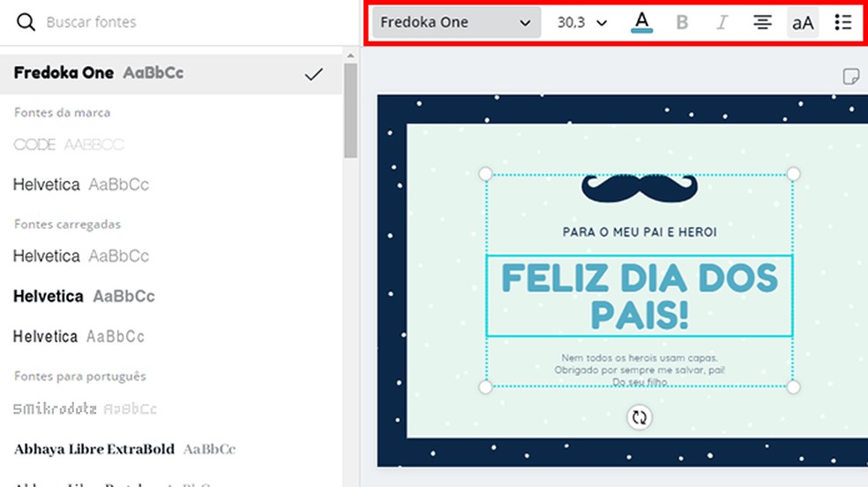868x487 pixels.
Task: Open the text color picker
Action: [x=641, y=22]
